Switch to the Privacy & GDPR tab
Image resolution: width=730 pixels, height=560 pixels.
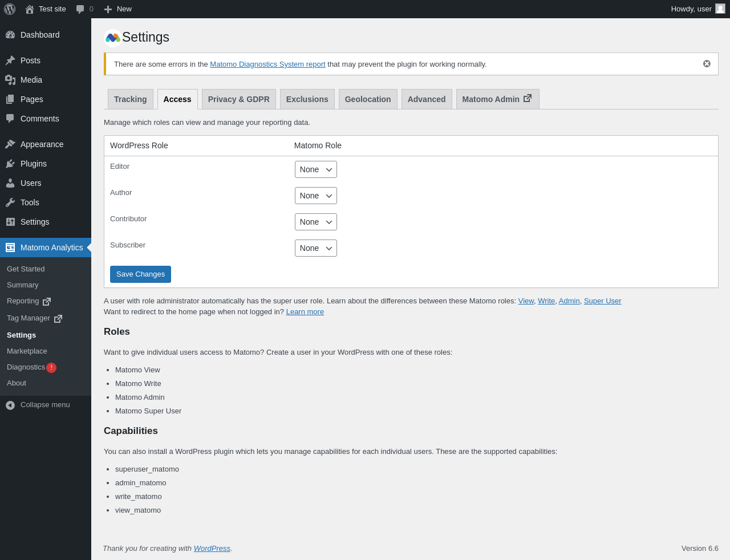tap(238, 99)
